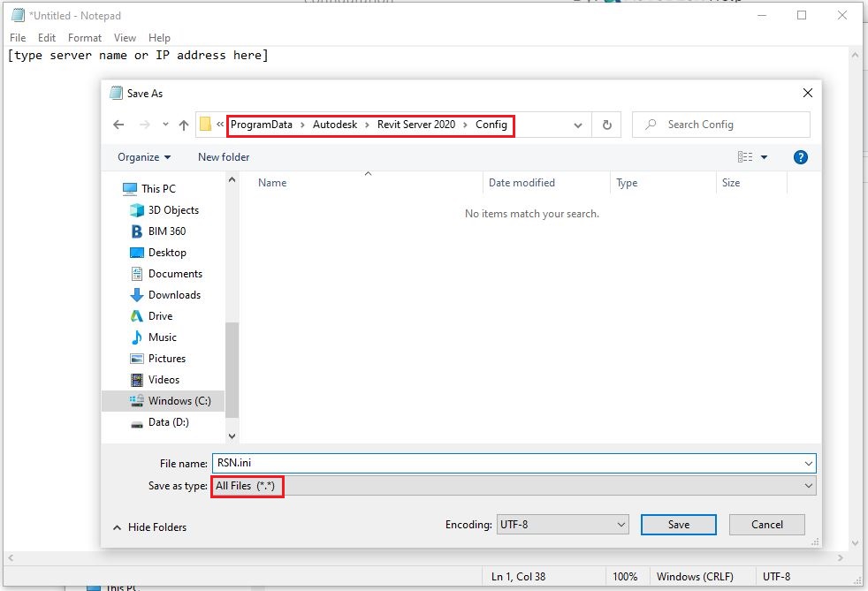Open the Autodesk Drive icon
The height and width of the screenshot is (591, 868).
tap(136, 316)
